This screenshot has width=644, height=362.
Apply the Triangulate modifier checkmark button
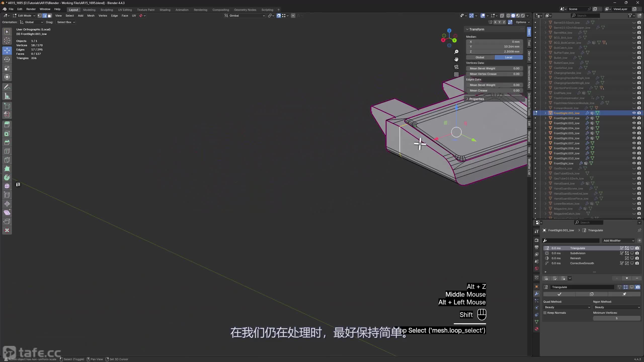[x=559, y=294]
